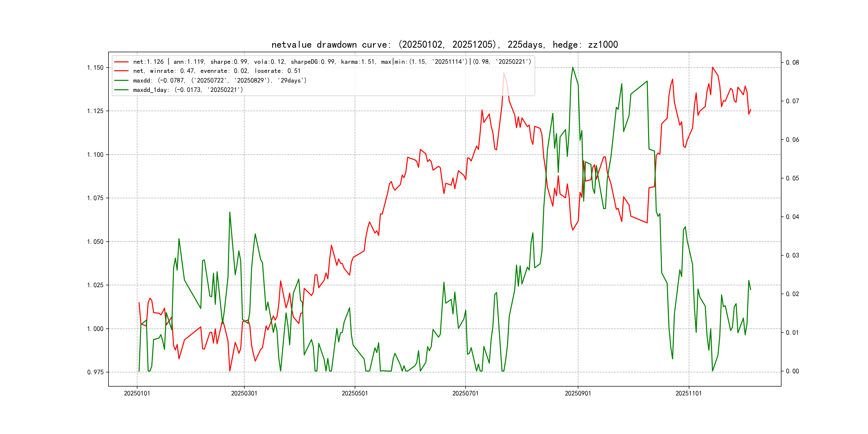The image size is (868, 434).
Task: Click the green swatch beside maxdd legend entry
Action: coord(121,81)
